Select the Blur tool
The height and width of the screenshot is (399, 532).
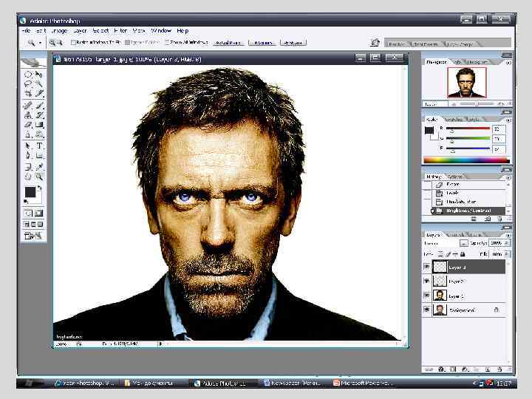[x=28, y=134]
